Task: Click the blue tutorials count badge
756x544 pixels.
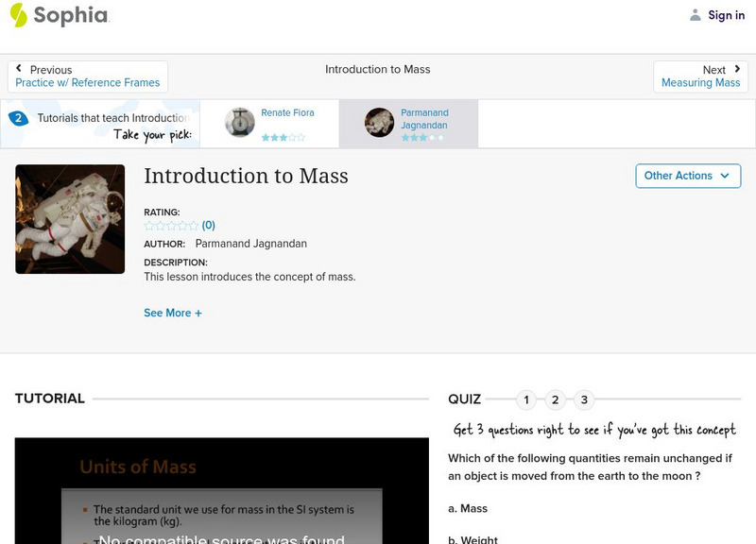Action: pos(17,118)
